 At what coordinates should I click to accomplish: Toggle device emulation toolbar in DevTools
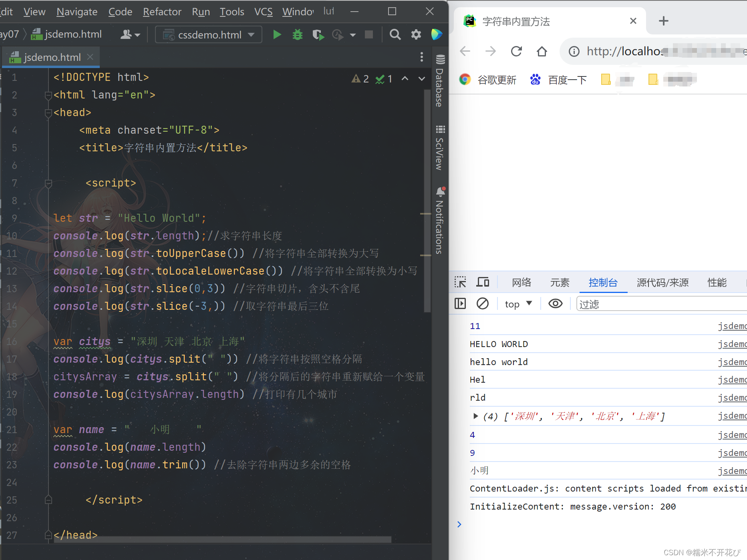click(483, 282)
